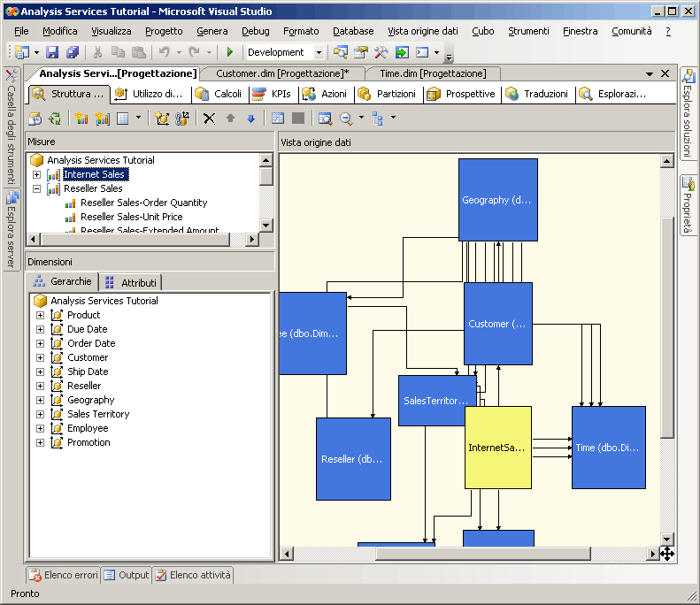Switch to the Time.dim document tab
This screenshot has width=700, height=605.
(x=433, y=73)
